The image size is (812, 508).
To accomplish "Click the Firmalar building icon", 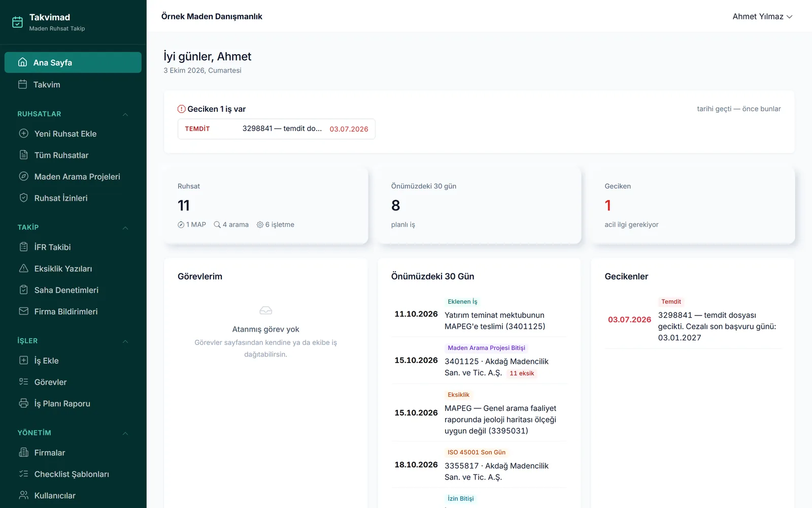I will pyautogui.click(x=23, y=452).
